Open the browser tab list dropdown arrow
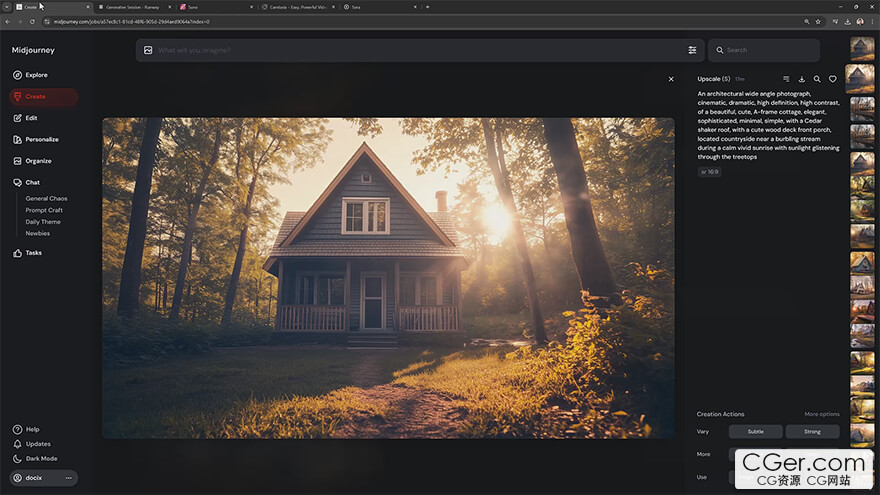This screenshot has height=495, width=880. coord(7,6)
